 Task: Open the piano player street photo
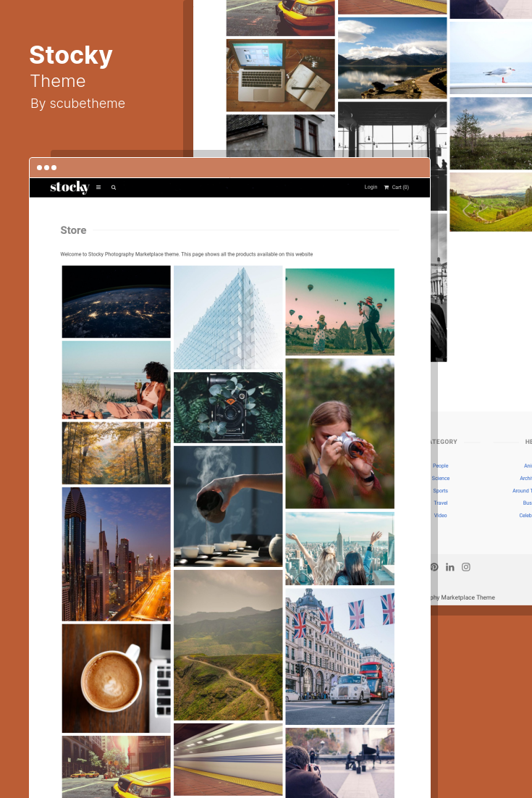pos(339,763)
